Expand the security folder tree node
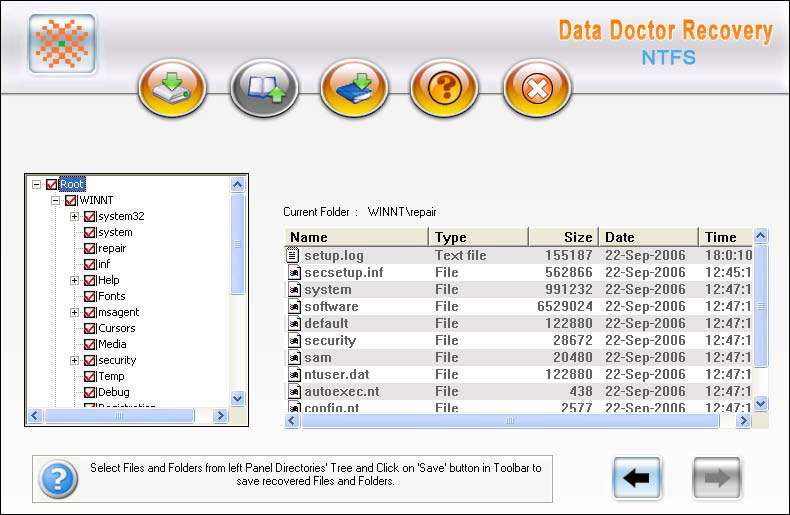 (x=75, y=361)
